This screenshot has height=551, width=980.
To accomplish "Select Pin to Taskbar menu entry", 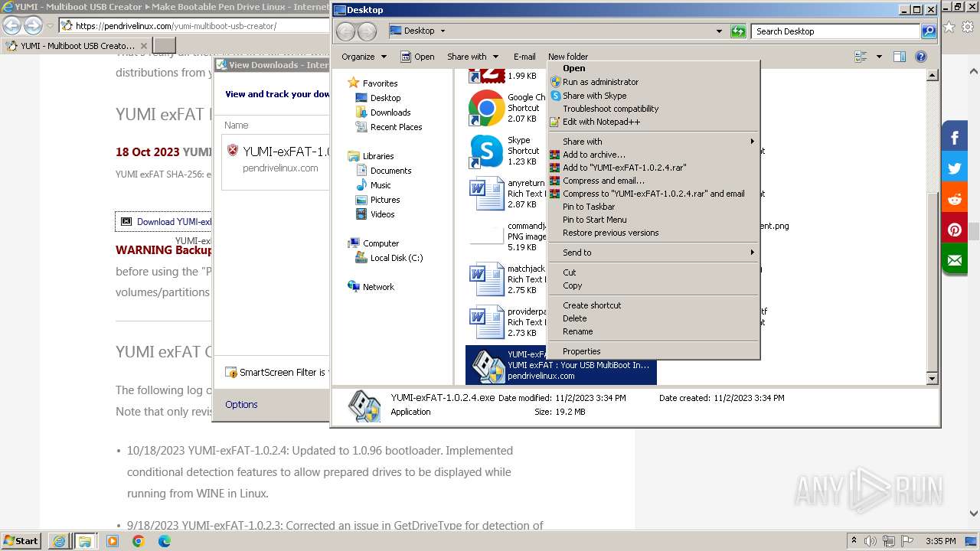I will click(x=654, y=207).
